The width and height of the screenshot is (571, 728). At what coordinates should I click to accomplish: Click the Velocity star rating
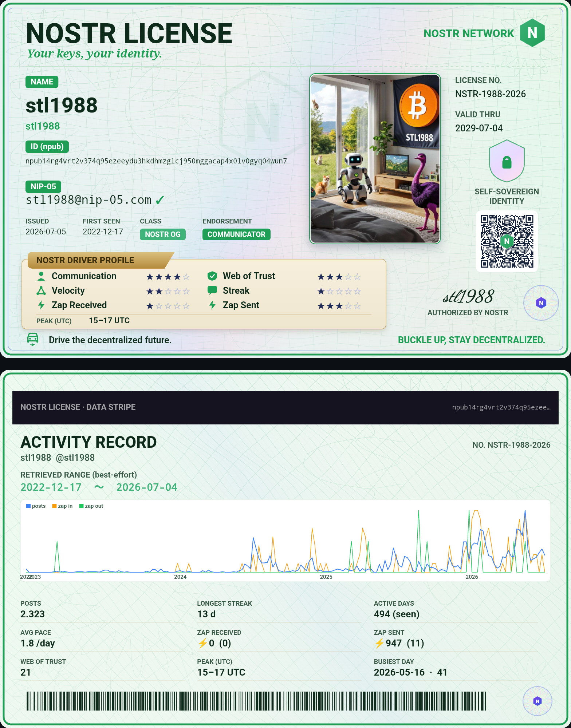[168, 291]
